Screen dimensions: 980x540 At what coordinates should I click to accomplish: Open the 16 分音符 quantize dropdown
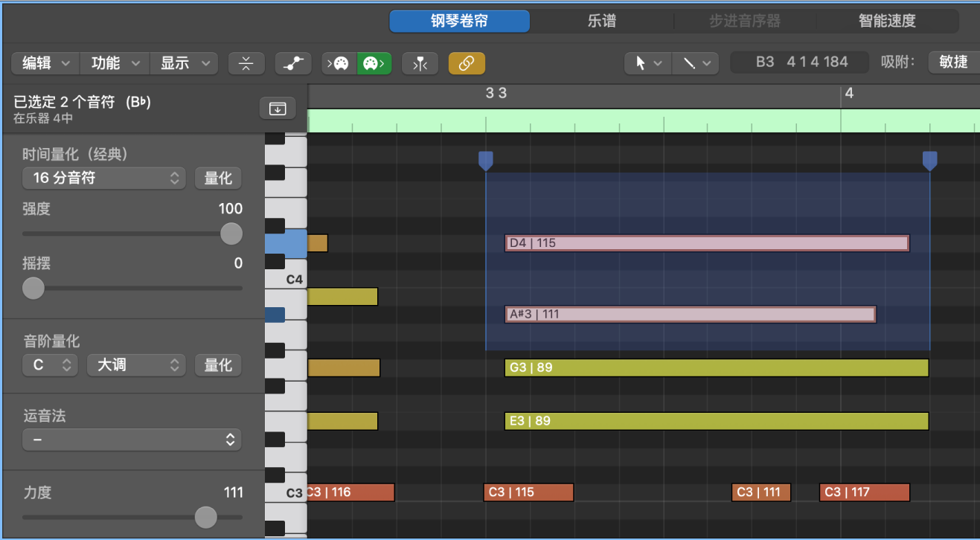[103, 178]
